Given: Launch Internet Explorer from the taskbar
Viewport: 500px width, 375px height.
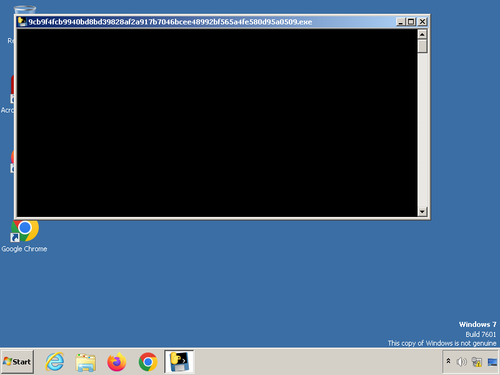Looking at the screenshot, I should tap(55, 362).
